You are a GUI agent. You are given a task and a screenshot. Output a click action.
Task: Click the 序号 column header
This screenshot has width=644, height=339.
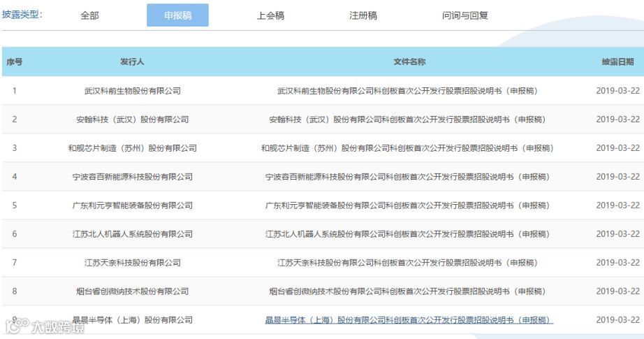point(15,62)
